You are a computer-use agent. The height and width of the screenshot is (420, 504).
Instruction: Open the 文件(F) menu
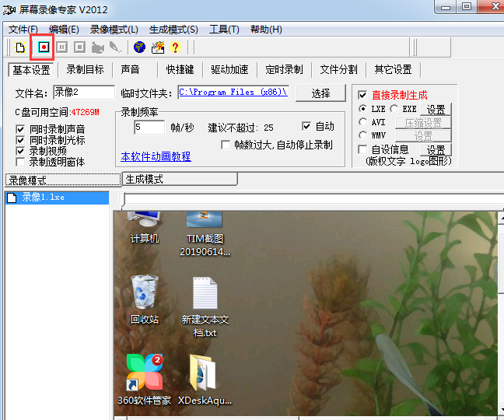click(23, 30)
